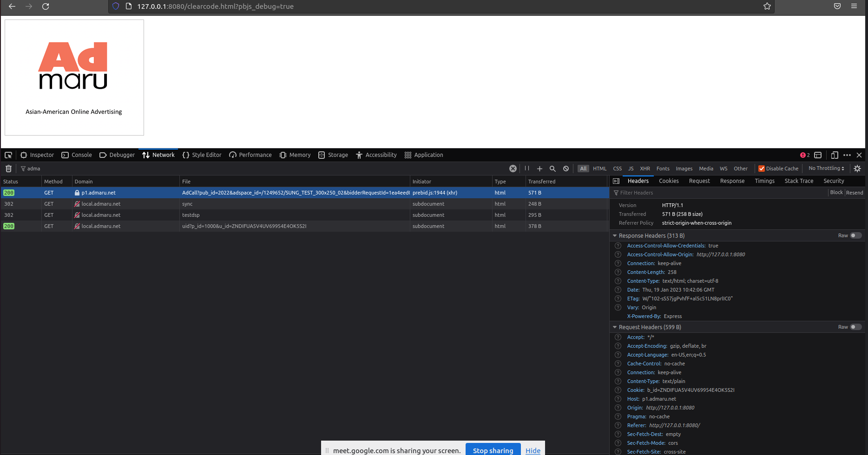The height and width of the screenshot is (455, 868).
Task: Filter requests by CSS
Action: coord(618,169)
